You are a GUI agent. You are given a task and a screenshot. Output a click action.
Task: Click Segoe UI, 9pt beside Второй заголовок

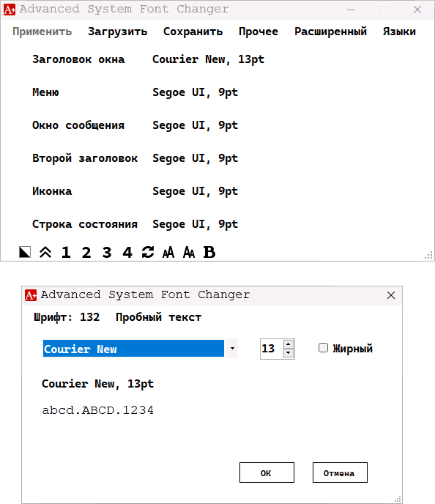pos(196,158)
